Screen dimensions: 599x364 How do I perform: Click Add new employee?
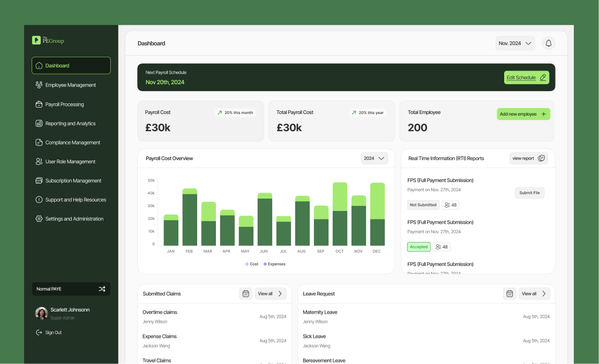523,114
